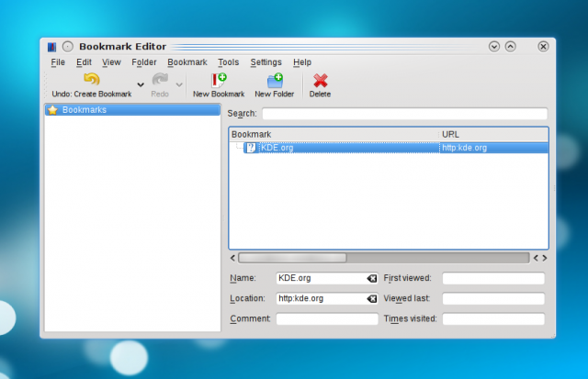
Task: Open the File menu
Action: [58, 62]
